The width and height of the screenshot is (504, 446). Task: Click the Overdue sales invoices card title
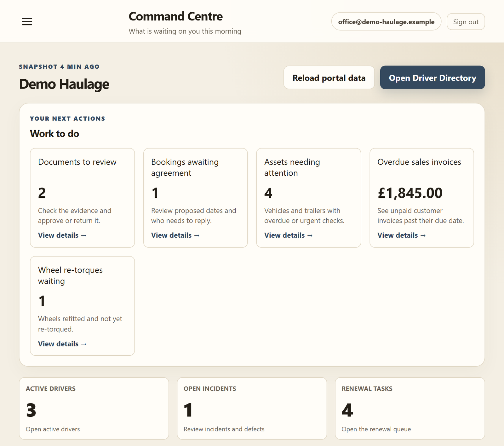click(x=419, y=162)
